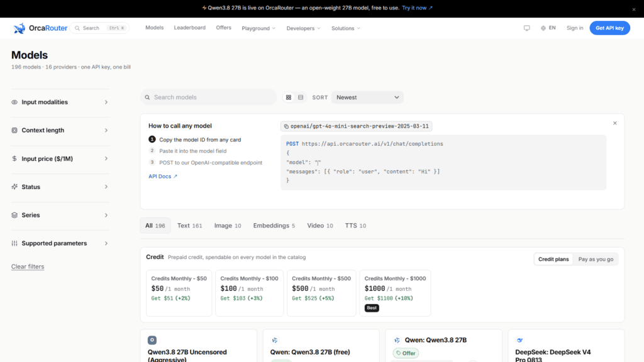Click the Status sparkle icon
This screenshot has width=644, height=362.
pos(14,187)
